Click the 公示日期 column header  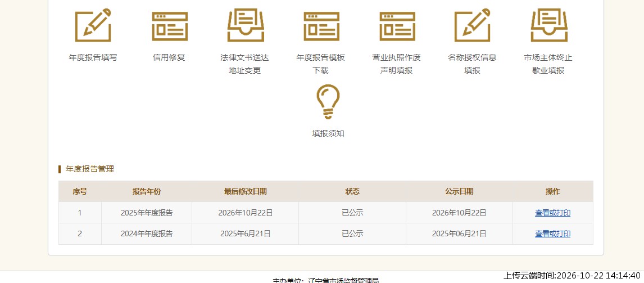(459, 191)
